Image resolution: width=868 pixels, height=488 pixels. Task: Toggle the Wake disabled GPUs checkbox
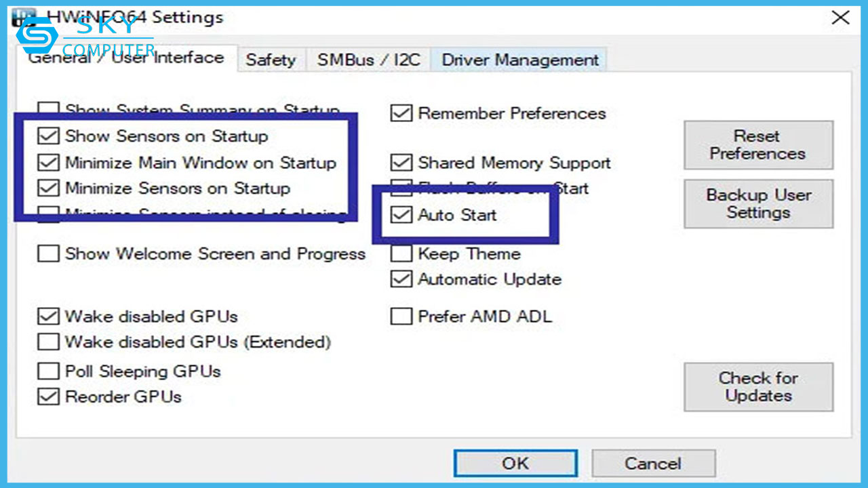(x=48, y=317)
